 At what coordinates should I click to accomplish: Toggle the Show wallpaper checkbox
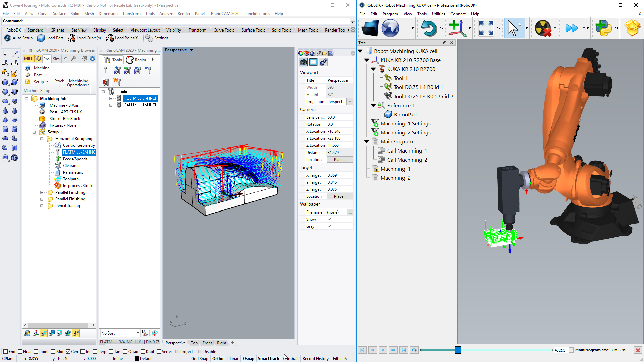329,219
